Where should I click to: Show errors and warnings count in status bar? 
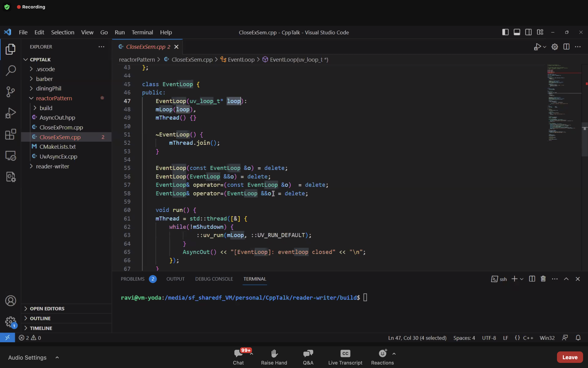click(30, 338)
